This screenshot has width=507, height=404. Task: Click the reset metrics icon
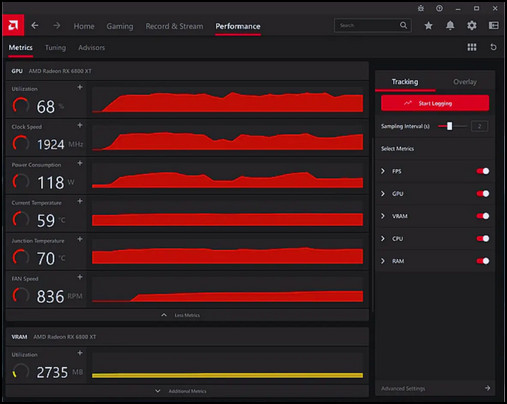click(493, 47)
